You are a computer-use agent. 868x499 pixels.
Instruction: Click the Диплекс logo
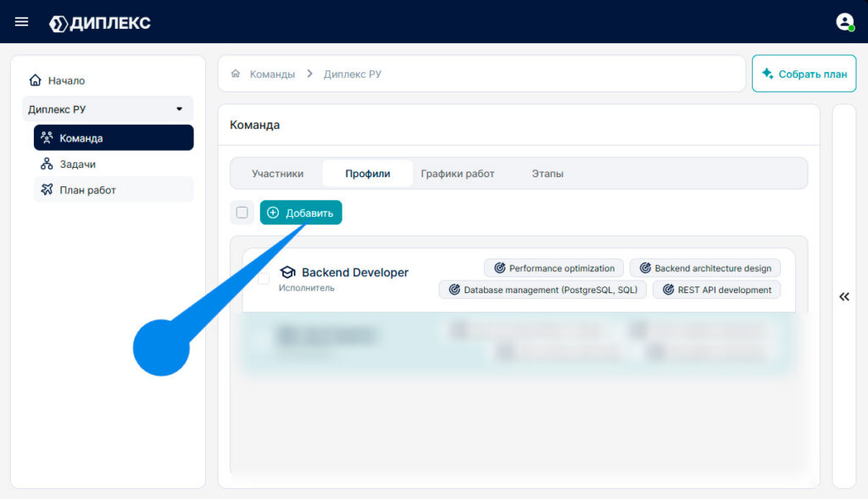coord(100,23)
